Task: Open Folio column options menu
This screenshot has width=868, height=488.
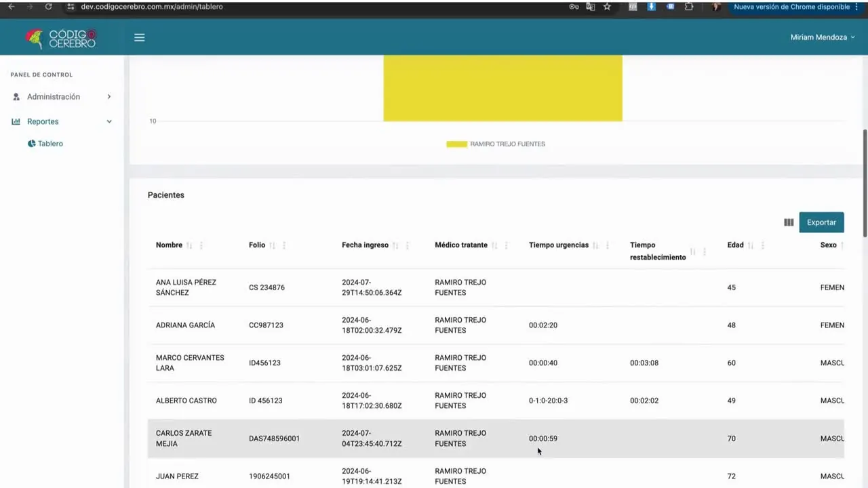Action: click(x=284, y=245)
